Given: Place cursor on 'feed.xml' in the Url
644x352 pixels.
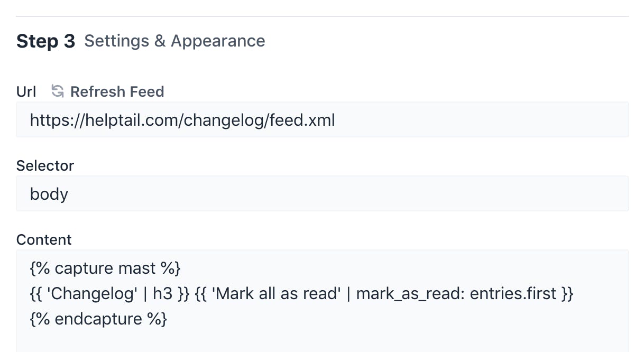Looking at the screenshot, I should point(302,120).
